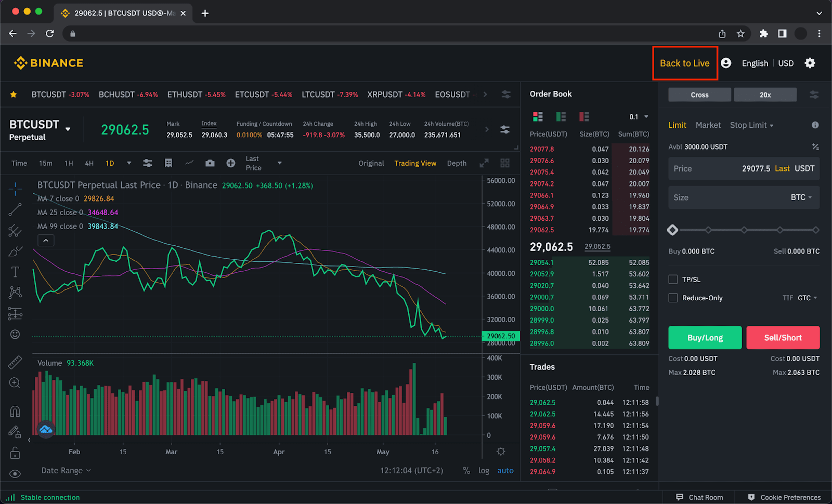832x504 pixels.
Task: Take a chart screenshot with camera icon
Action: click(x=210, y=163)
